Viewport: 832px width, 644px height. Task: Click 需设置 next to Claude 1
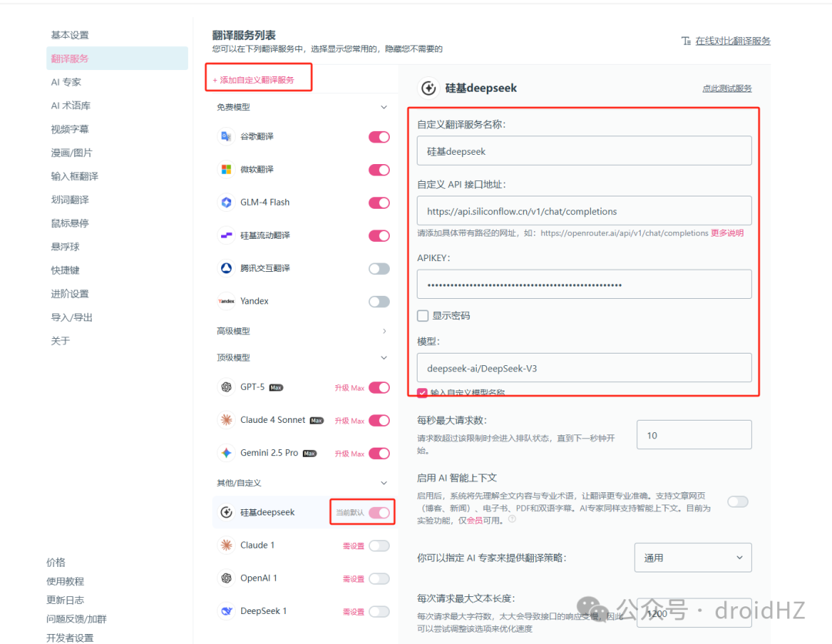pos(354,546)
